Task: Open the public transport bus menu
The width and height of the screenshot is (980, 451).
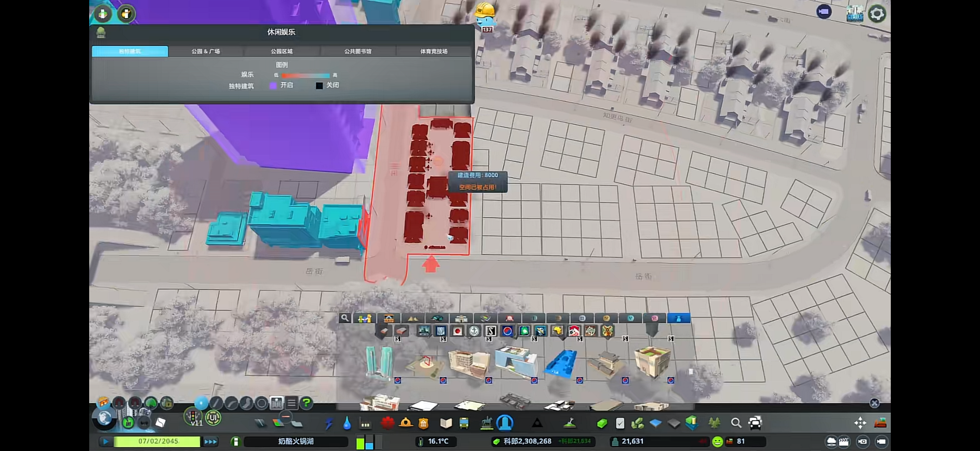Action: coord(464,423)
